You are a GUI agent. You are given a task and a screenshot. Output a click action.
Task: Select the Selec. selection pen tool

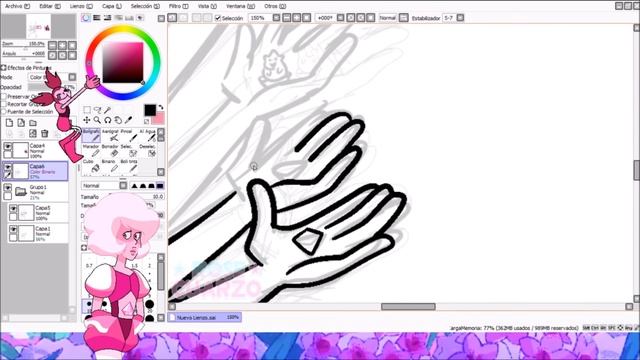(x=129, y=151)
